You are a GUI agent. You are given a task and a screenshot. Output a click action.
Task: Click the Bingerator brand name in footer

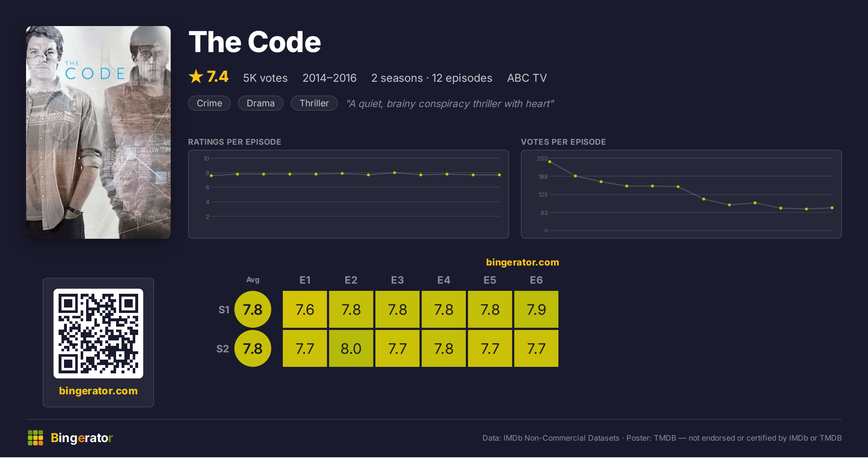tap(82, 438)
